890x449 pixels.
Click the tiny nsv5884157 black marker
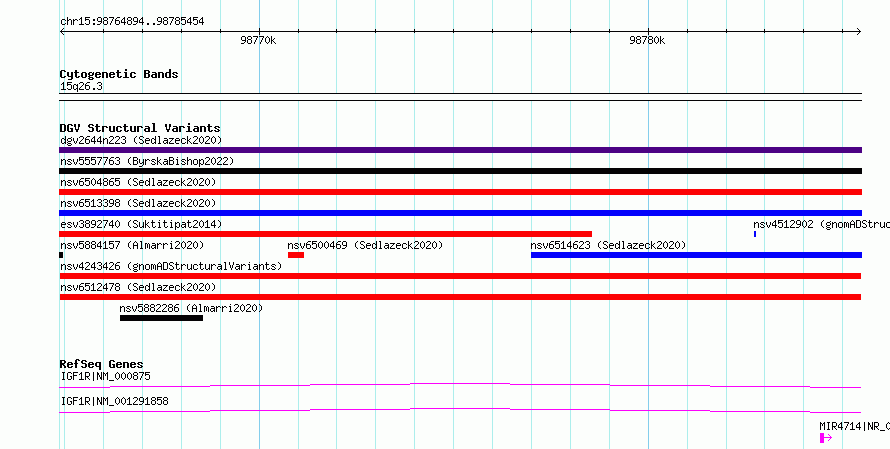tap(61, 255)
